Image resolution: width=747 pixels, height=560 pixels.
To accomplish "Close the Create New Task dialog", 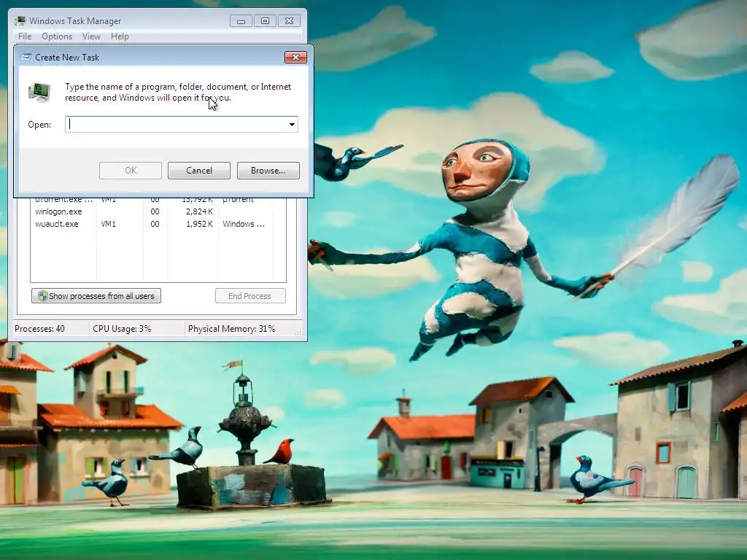I will tap(295, 57).
